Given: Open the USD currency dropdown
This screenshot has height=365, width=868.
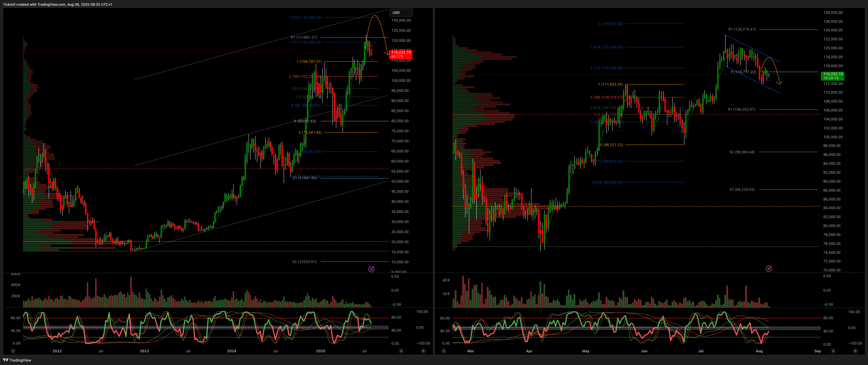Looking at the screenshot, I should [x=401, y=12].
